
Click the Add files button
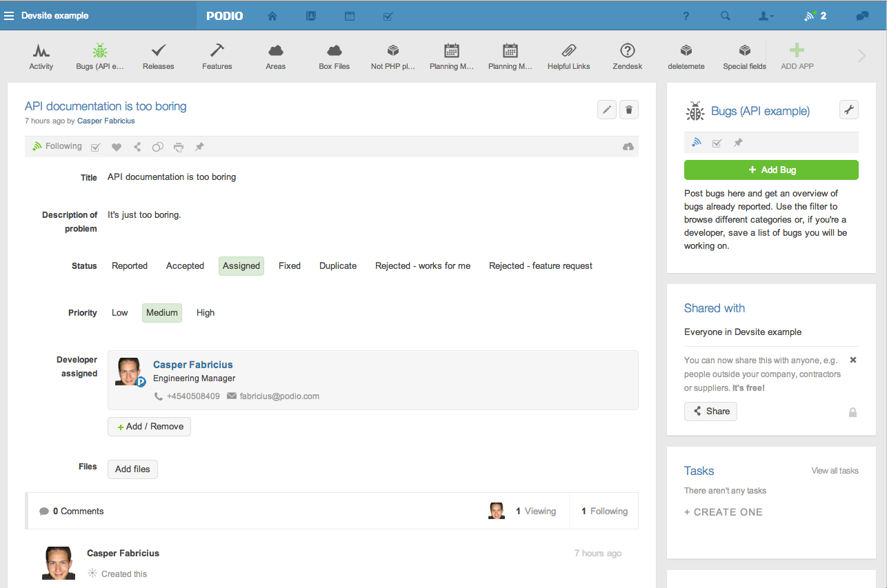pos(132,469)
